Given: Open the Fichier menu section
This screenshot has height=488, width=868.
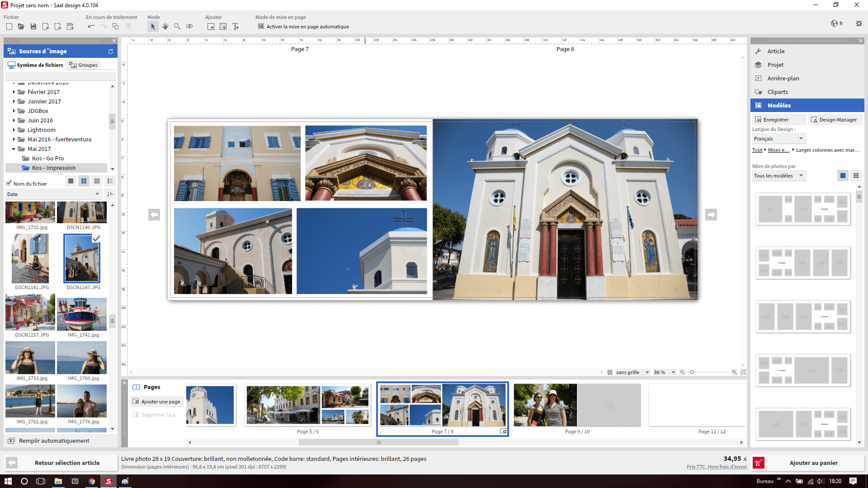Looking at the screenshot, I should click(11, 17).
